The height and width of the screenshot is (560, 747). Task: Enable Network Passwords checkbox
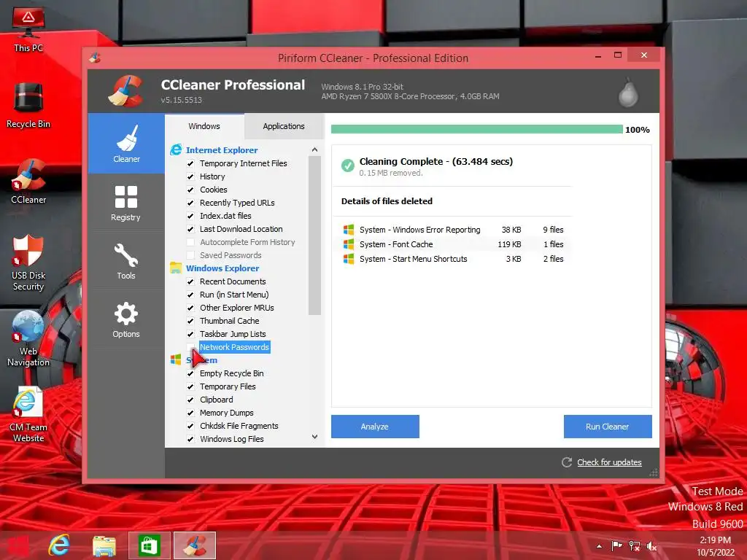coord(190,347)
